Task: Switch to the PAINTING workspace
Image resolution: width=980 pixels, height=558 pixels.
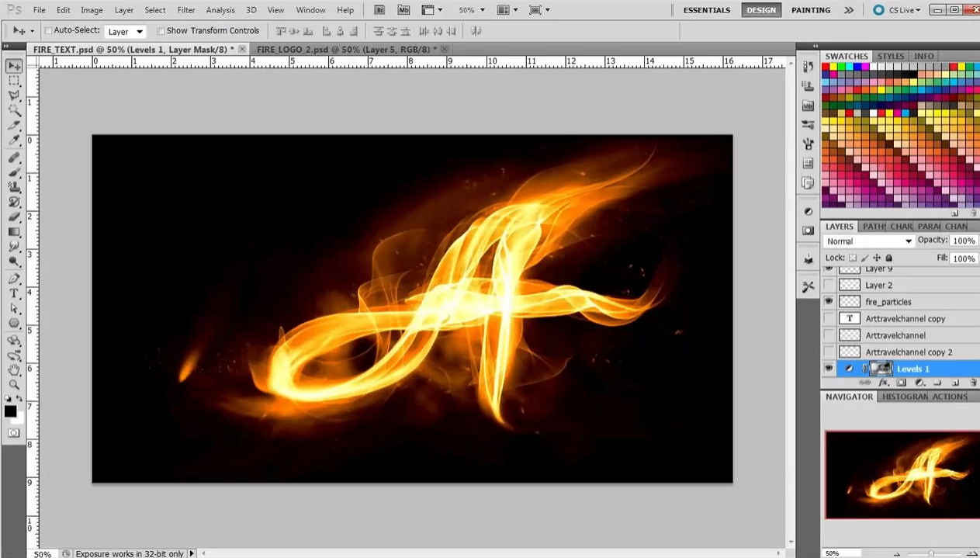Action: pos(810,10)
